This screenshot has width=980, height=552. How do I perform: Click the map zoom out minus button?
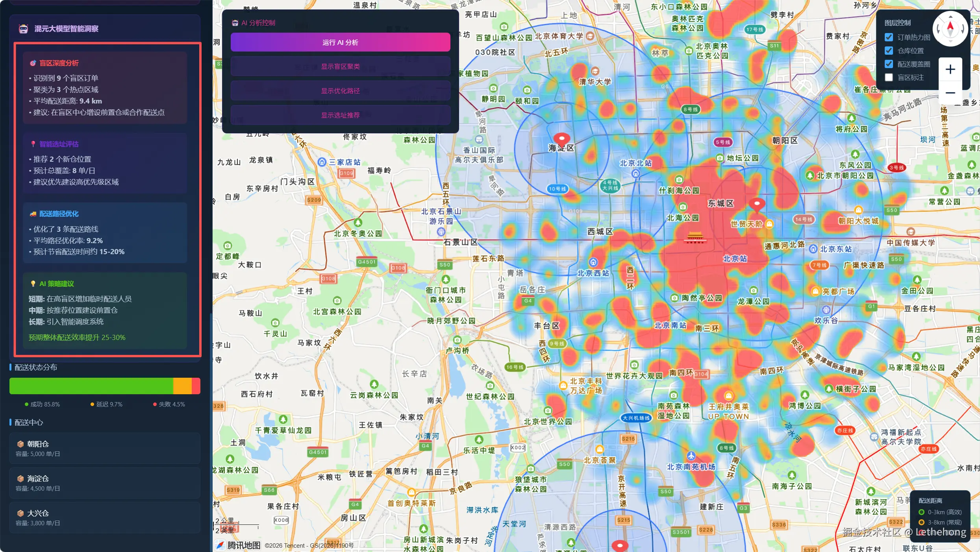[950, 93]
